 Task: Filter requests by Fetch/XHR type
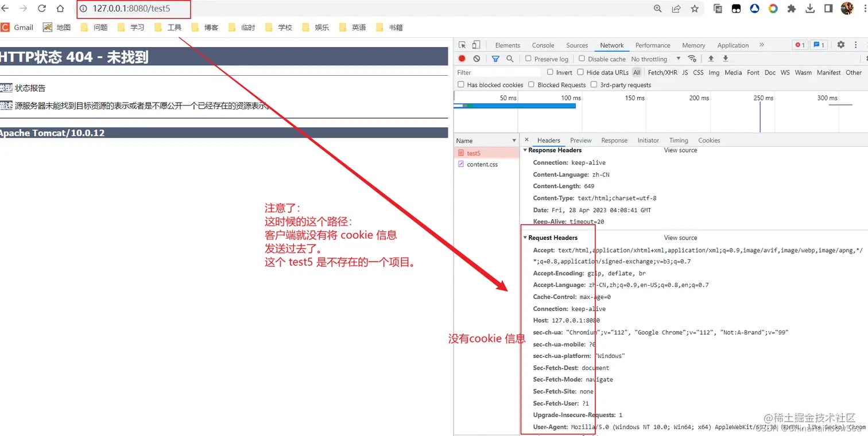pos(662,73)
